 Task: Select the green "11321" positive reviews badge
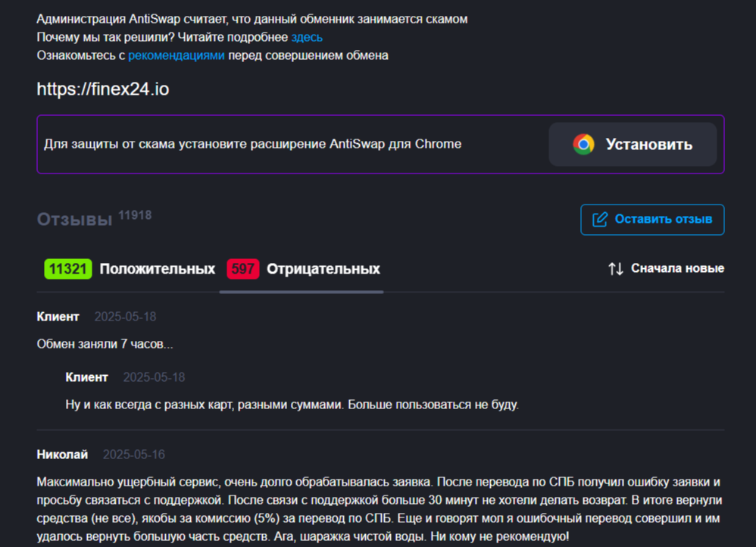pyautogui.click(x=67, y=268)
